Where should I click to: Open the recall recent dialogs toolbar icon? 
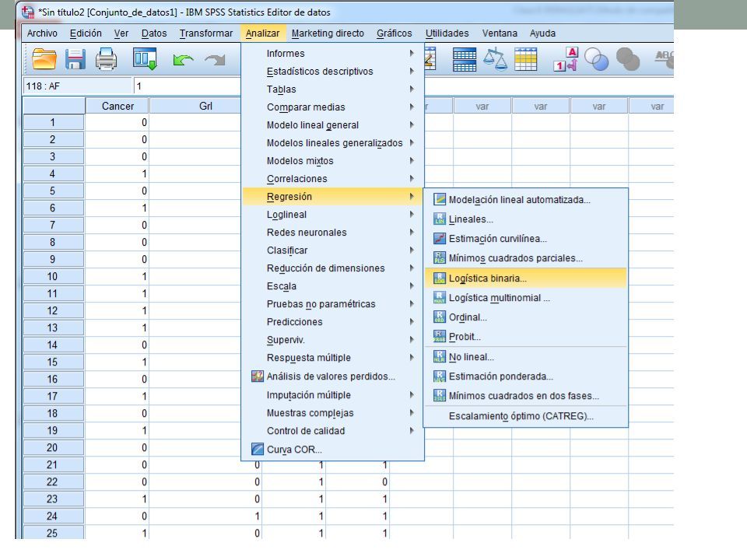pos(145,59)
